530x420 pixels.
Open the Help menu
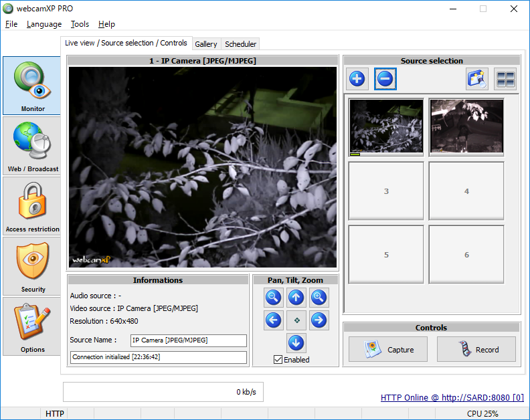(x=106, y=24)
